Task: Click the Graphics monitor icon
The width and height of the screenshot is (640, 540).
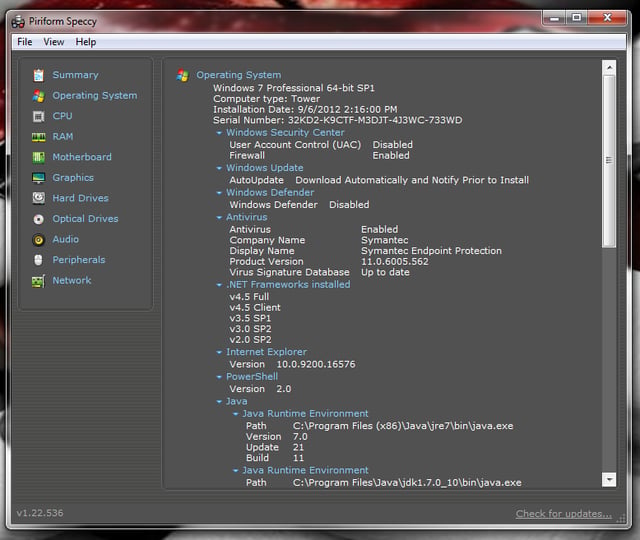Action: (38, 178)
